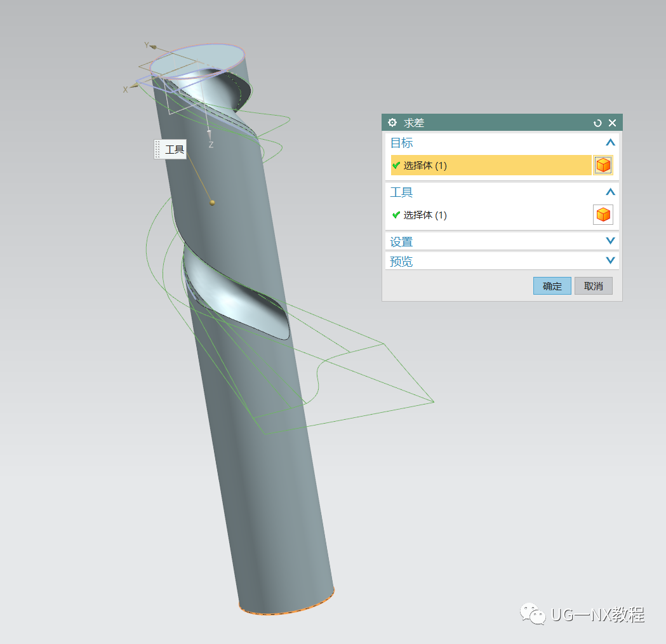Cancel the operation with 取消

click(593, 286)
